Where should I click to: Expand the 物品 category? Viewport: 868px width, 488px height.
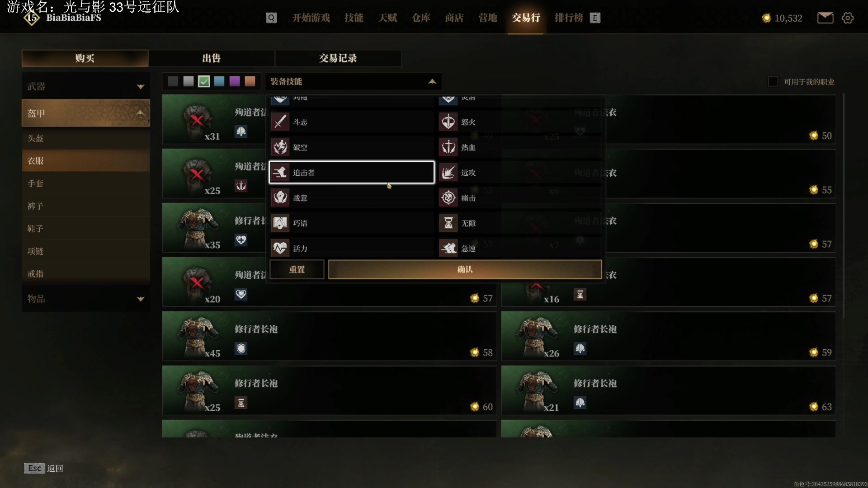tap(85, 299)
